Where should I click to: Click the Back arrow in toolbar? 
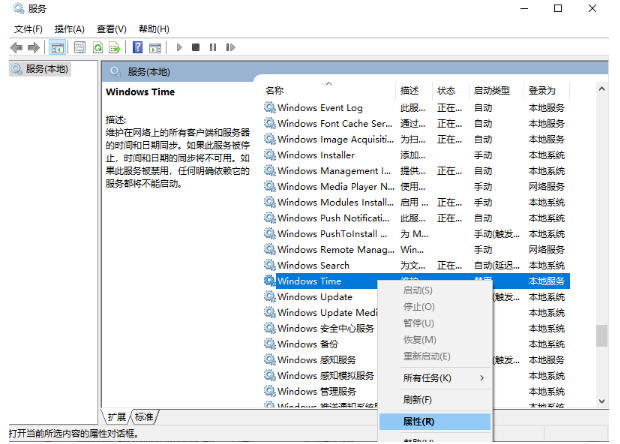tap(16, 47)
